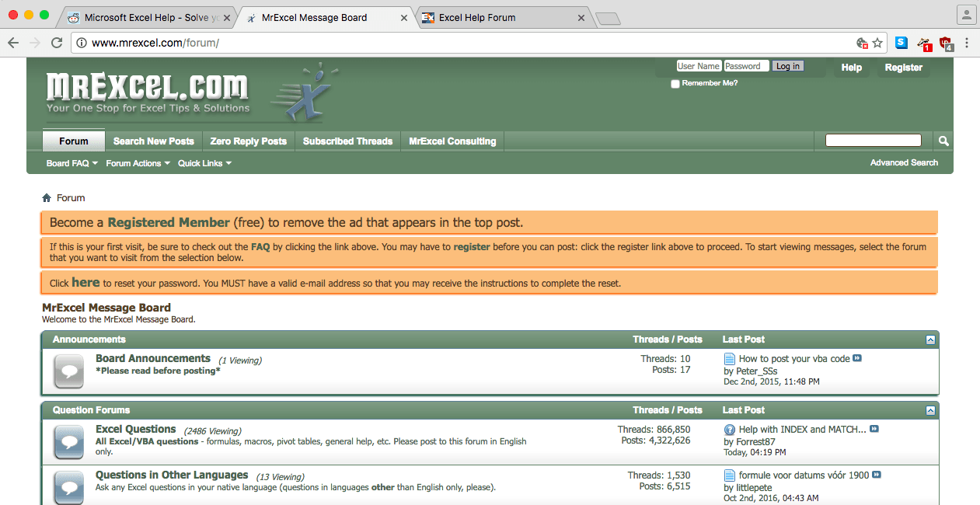Viewport: 980px width, 505px height.
Task: Open Subscribed Threads tab
Action: pos(347,141)
